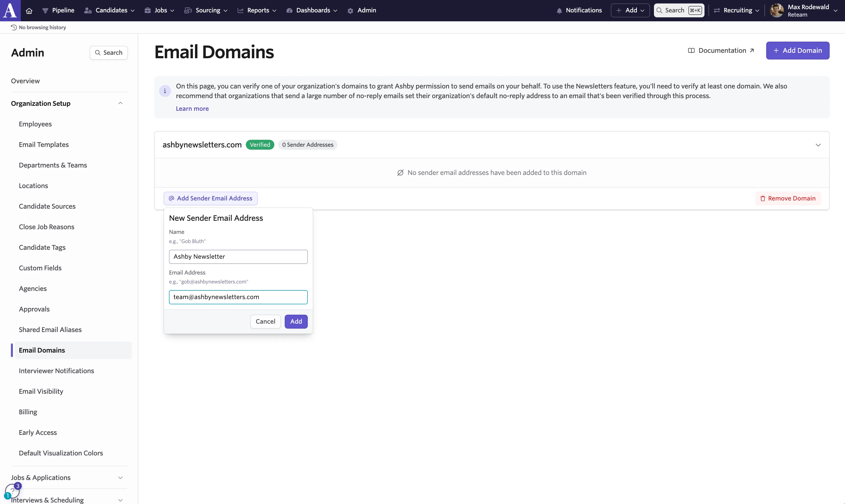Open Approvals settings
Viewport: 845px width, 504px height.
pos(34,309)
